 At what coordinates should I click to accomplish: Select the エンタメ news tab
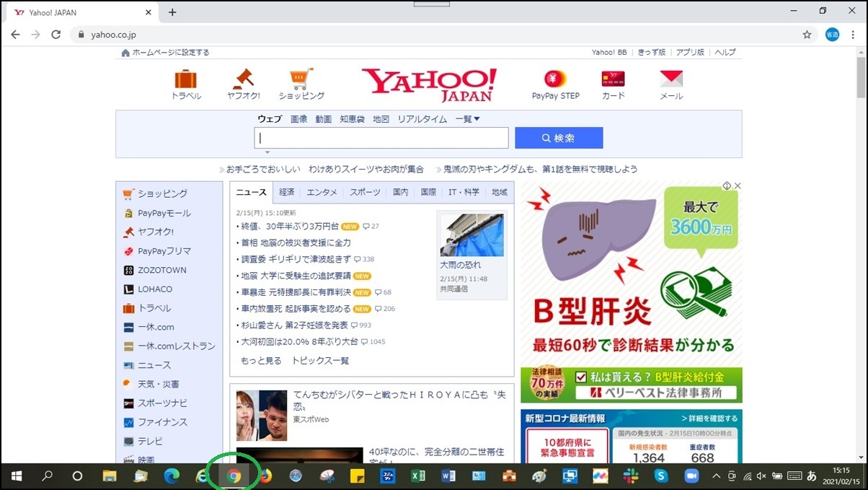tap(322, 192)
